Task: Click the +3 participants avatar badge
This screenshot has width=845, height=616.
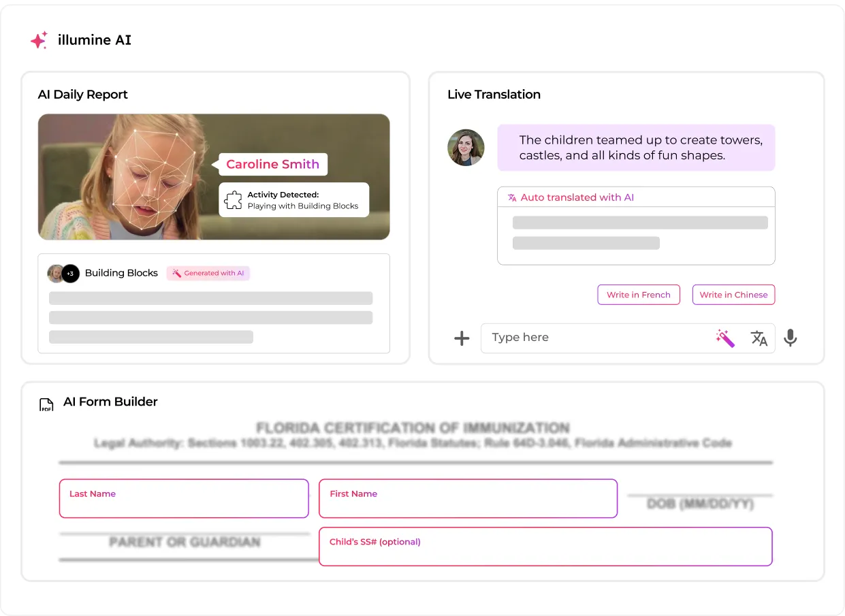Action: [70, 274]
